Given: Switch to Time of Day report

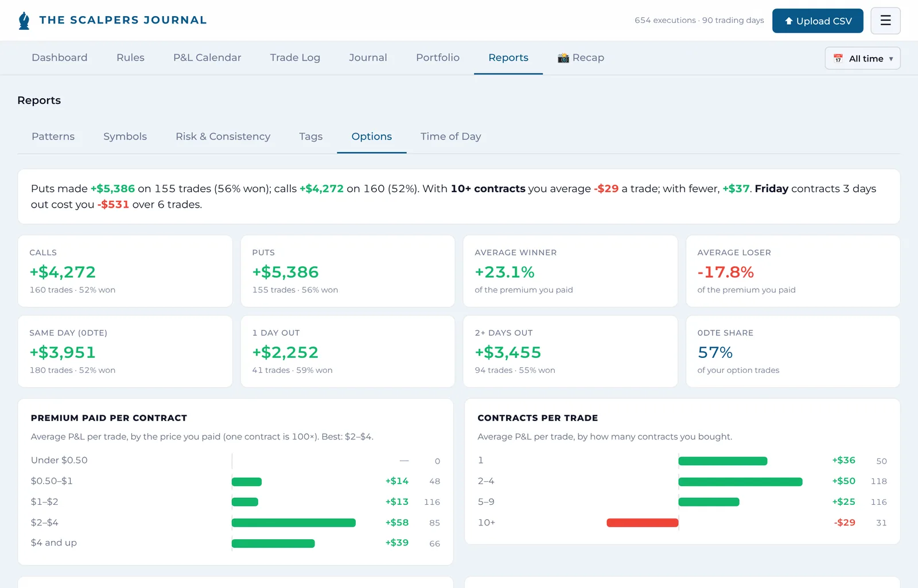Looking at the screenshot, I should pos(451,137).
